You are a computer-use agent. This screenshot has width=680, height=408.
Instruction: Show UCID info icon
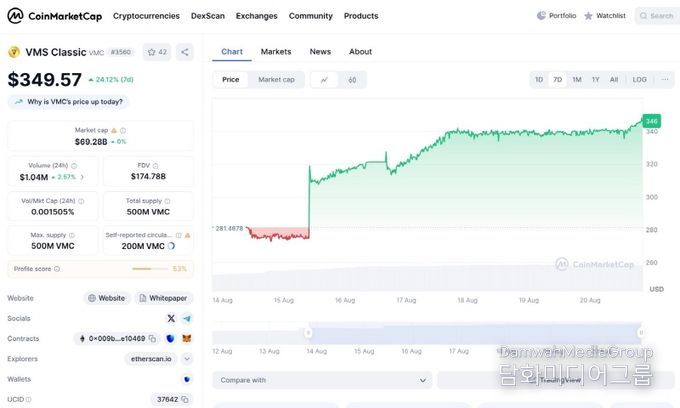point(29,399)
